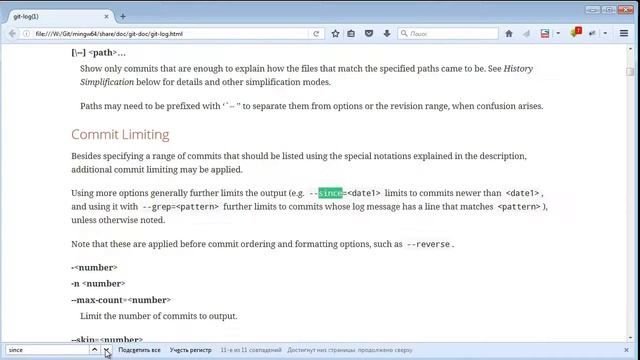Image resolution: width=640 pixels, height=360 pixels.
Task: Close the git-log(1) tab
Action: (x=107, y=17)
